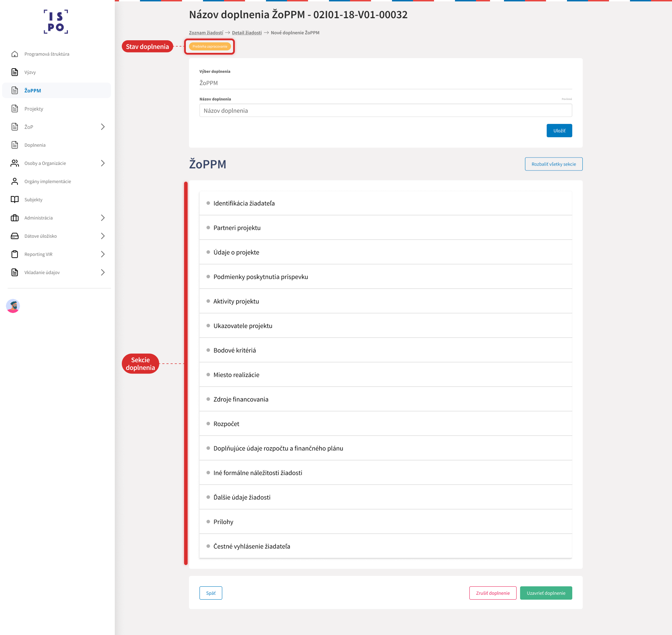Viewport: 672px width, 635px height.
Task: Expand the Administrácia submenu chevron
Action: 103,218
